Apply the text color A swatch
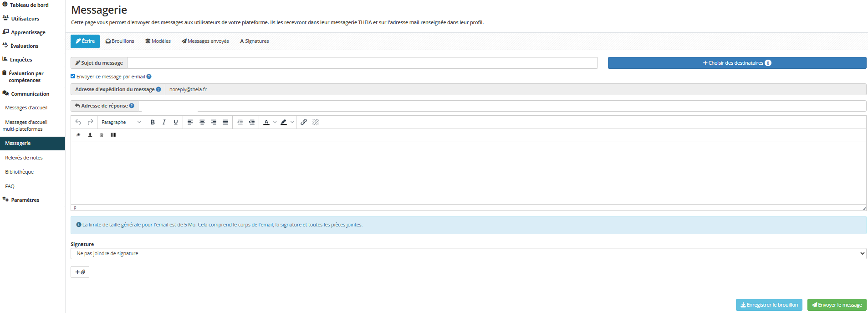 266,122
